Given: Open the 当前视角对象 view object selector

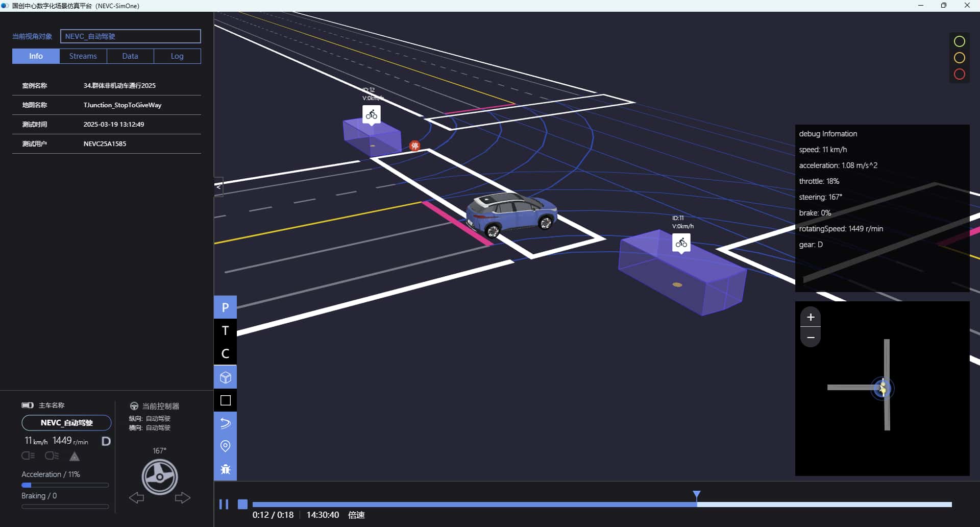Looking at the screenshot, I should coord(130,36).
